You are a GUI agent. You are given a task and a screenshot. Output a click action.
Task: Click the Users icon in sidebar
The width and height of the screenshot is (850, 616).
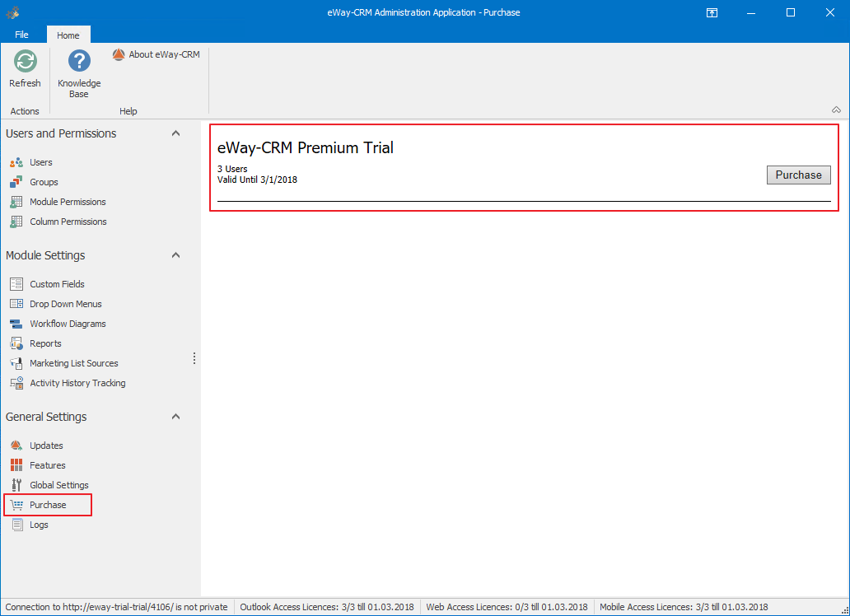16,162
